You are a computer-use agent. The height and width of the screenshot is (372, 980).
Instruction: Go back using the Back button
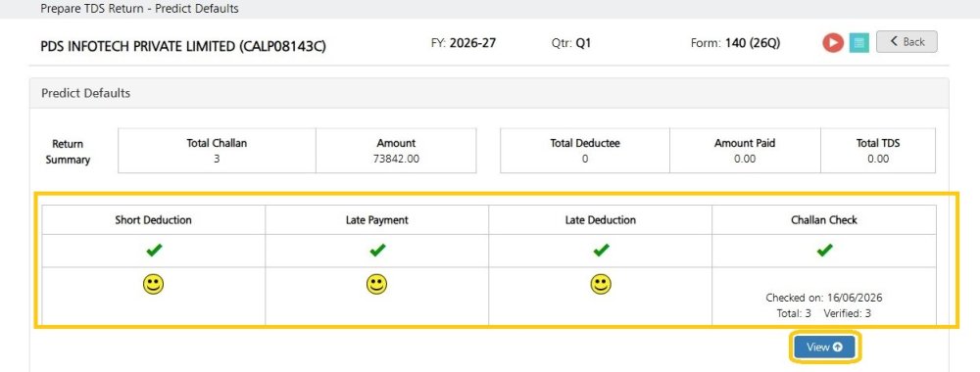(x=906, y=42)
